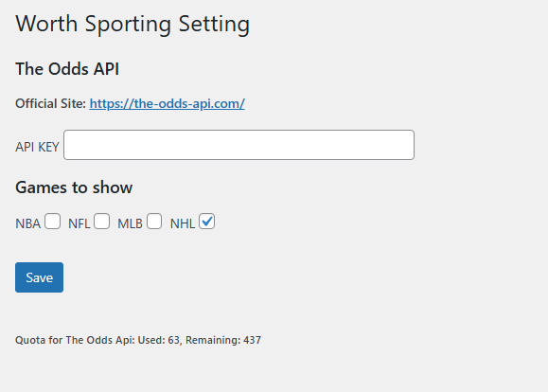
Task: Click the Worth Sporting Setting page title
Action: [133, 24]
